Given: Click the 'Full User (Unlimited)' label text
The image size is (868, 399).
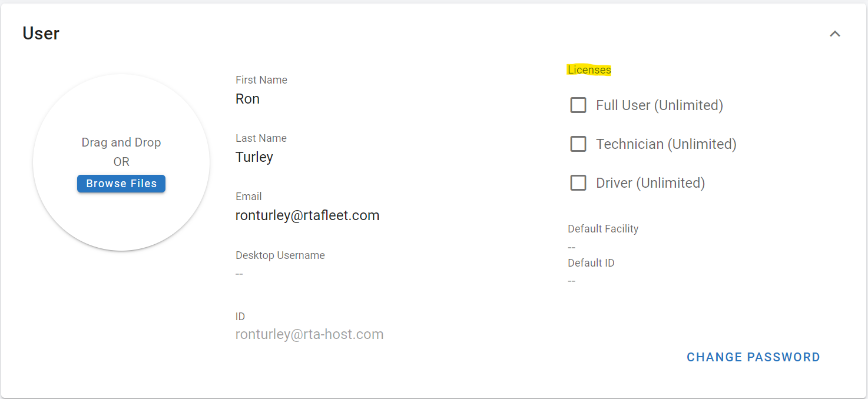Looking at the screenshot, I should coord(659,105).
